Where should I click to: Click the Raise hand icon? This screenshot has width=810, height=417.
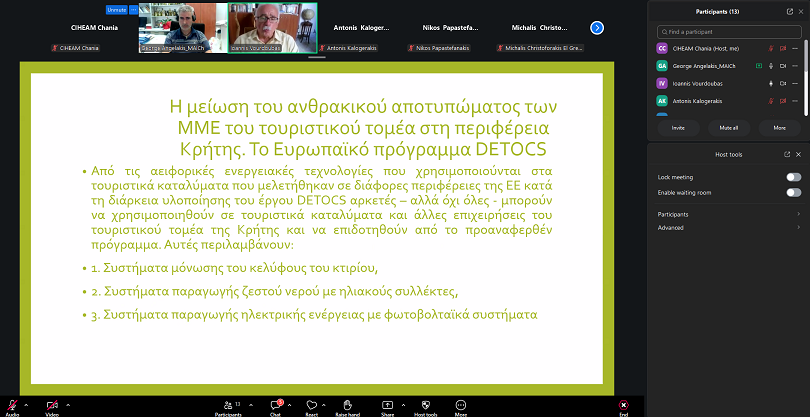[x=347, y=405]
